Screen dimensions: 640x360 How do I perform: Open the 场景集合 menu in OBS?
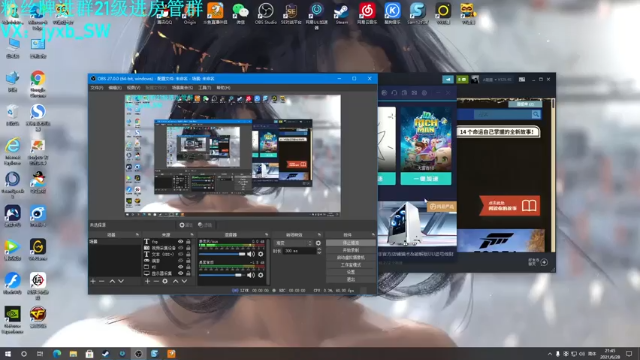[x=182, y=88]
